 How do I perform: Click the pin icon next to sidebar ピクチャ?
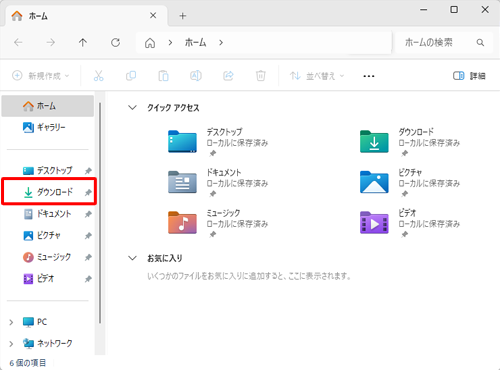pyautogui.click(x=88, y=236)
